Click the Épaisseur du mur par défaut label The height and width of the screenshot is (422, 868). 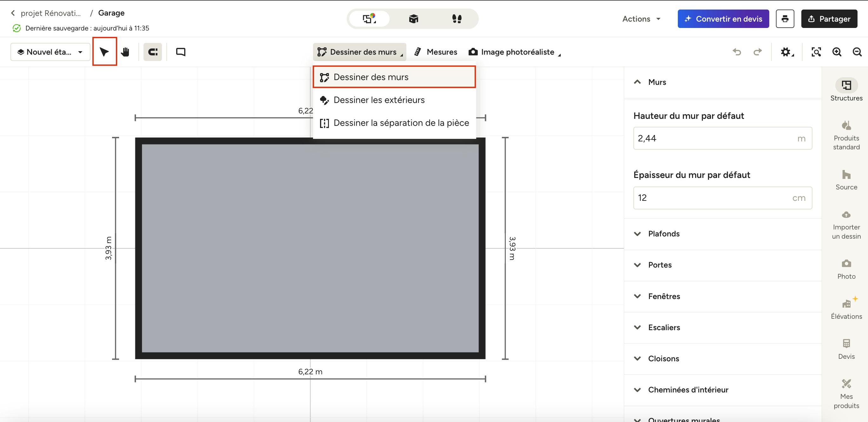[691, 175]
